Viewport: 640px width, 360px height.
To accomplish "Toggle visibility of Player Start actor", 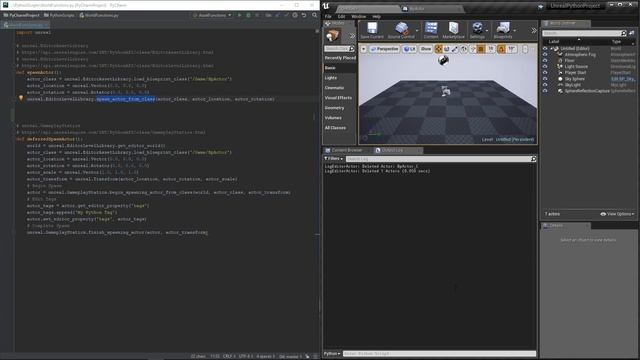I will pyautogui.click(x=545, y=73).
